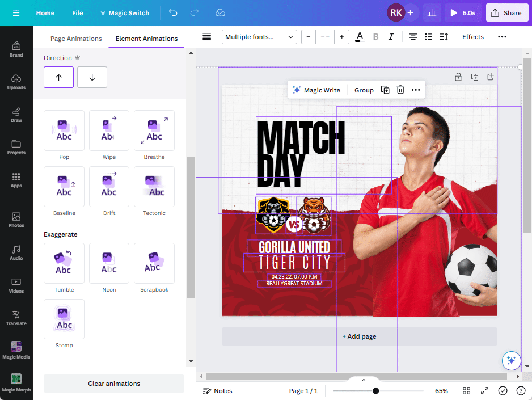Select the upward direction arrow
This screenshot has height=400, width=532.
pos(58,77)
